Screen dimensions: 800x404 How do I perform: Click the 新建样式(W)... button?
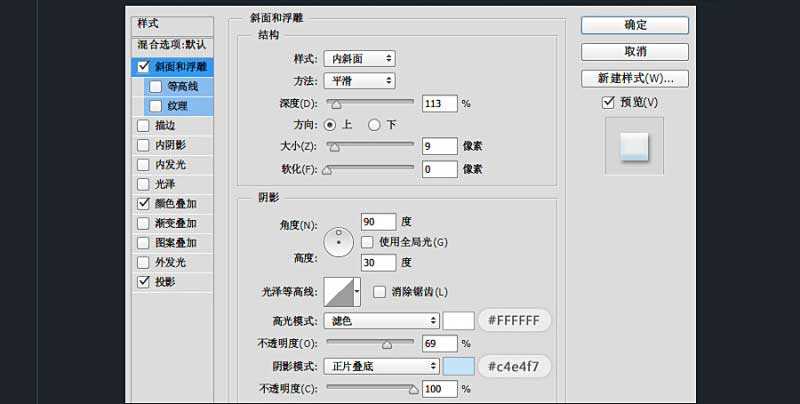634,78
